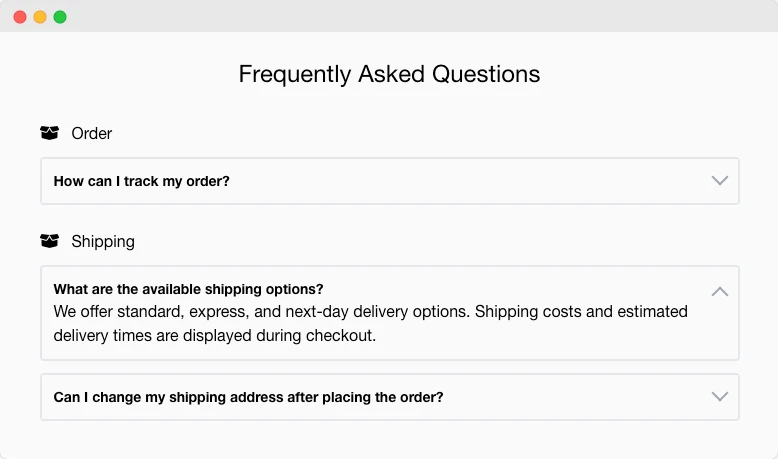Open "Can I change my shipping address" question
Viewport: 778px width, 459px height.
coord(248,397)
